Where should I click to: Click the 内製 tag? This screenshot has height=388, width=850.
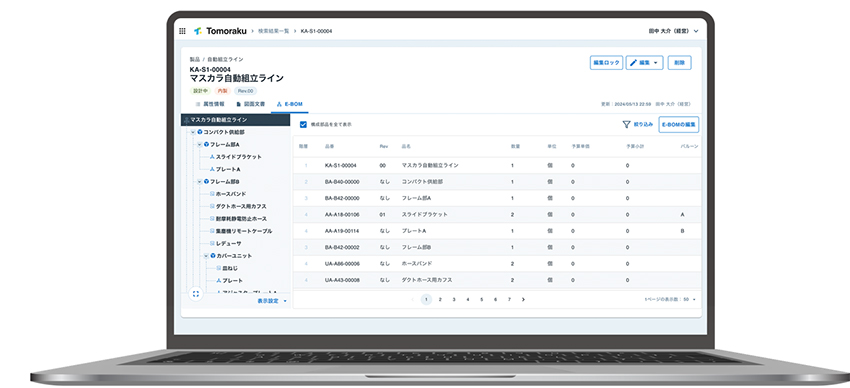pos(223,91)
